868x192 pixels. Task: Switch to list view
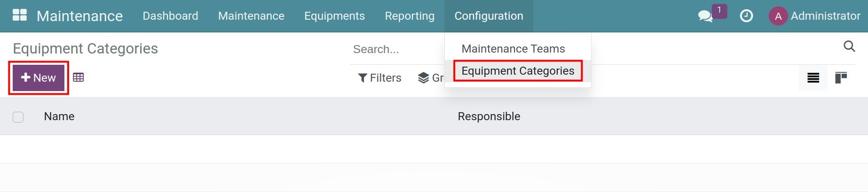coord(813,78)
